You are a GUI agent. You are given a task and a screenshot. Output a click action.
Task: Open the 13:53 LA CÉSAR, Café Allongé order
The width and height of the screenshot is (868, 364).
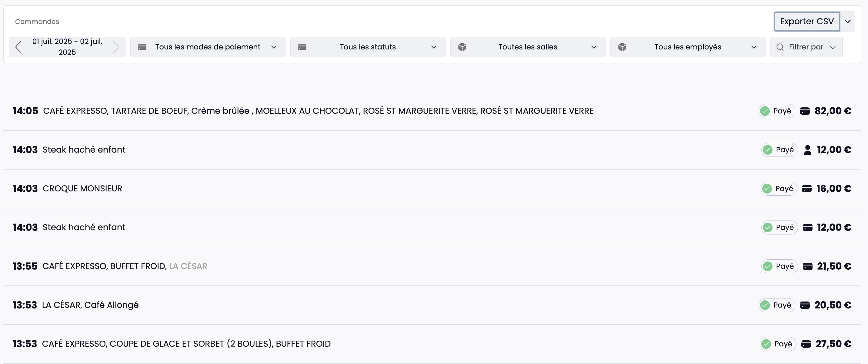pyautogui.click(x=90, y=305)
